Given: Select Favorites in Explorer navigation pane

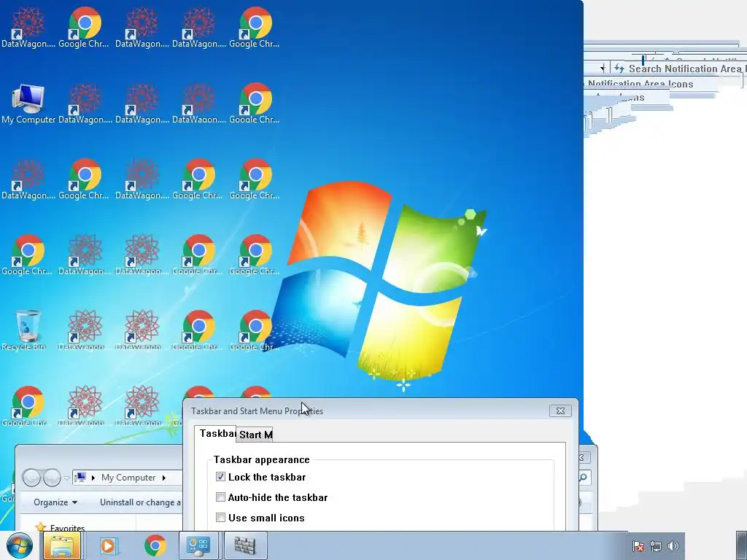Looking at the screenshot, I should click(x=67, y=528).
